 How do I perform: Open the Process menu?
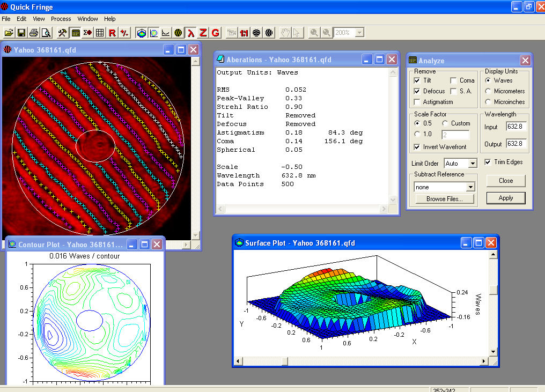point(61,19)
